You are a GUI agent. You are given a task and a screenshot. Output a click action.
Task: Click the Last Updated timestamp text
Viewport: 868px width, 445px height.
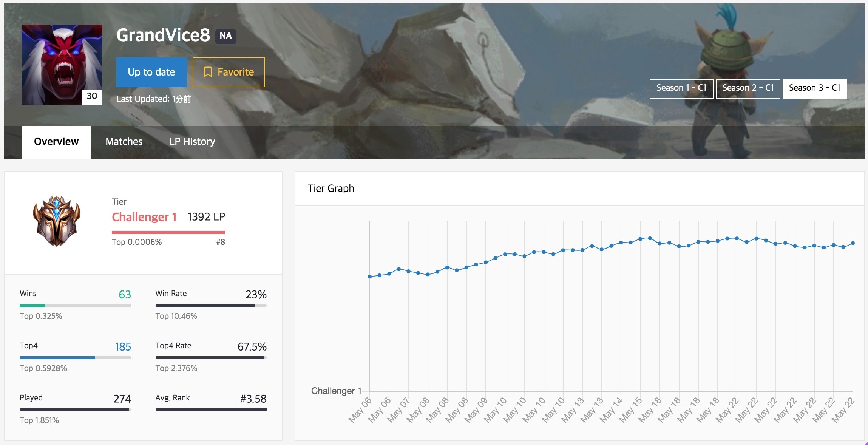coord(154,99)
